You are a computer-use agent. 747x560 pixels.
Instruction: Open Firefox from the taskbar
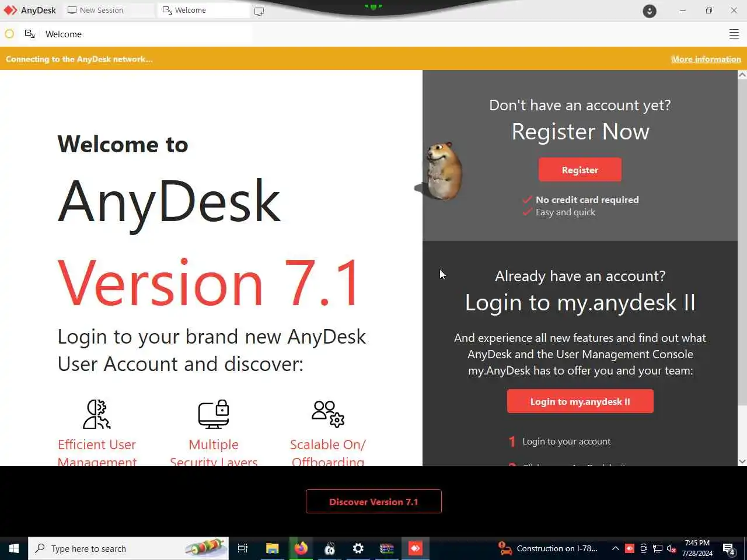click(301, 548)
